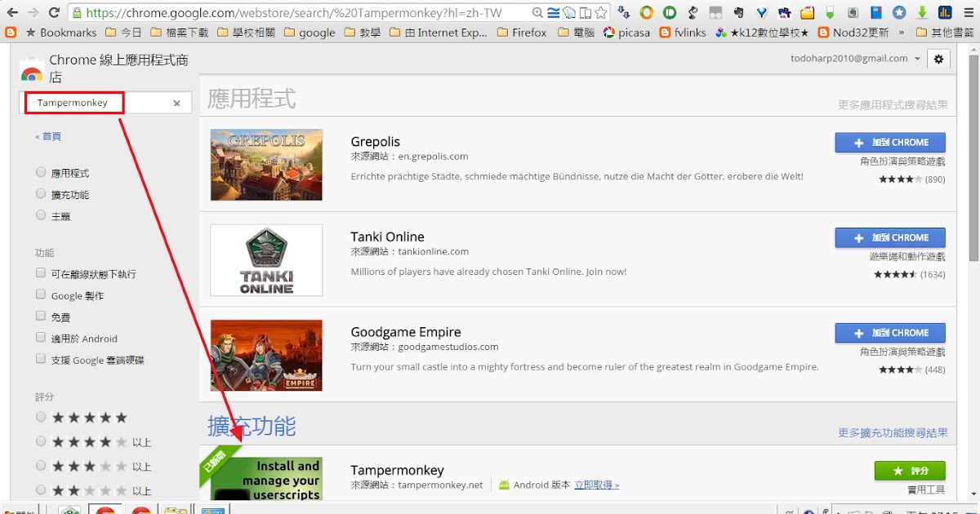Bookmark this page with the star icon
Viewport: 980px width, 514px height.
click(x=601, y=13)
